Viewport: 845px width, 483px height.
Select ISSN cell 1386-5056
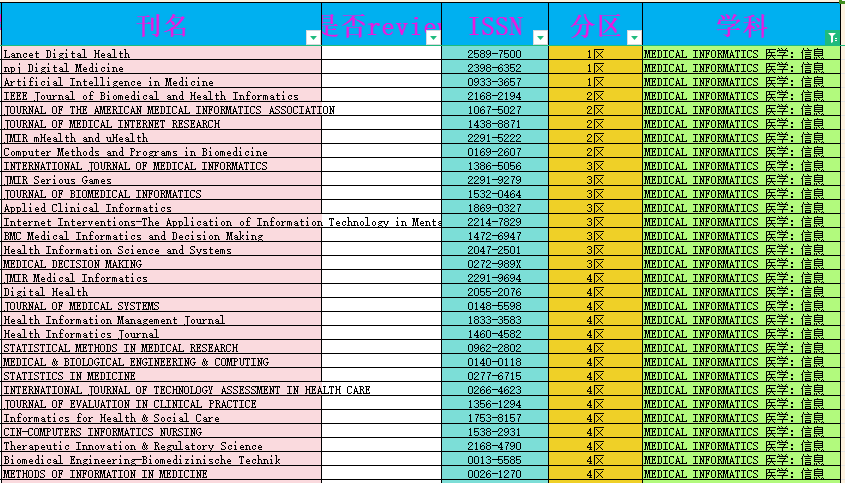click(x=495, y=165)
